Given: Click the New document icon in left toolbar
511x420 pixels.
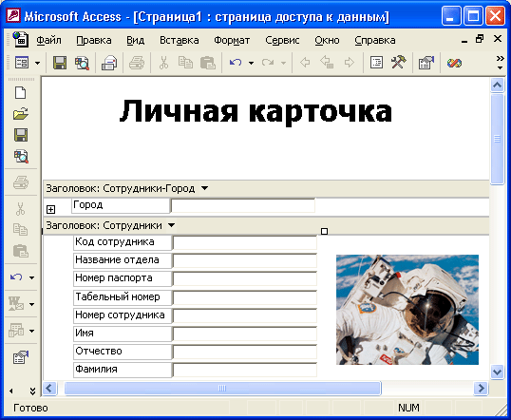Looking at the screenshot, I should (21, 93).
